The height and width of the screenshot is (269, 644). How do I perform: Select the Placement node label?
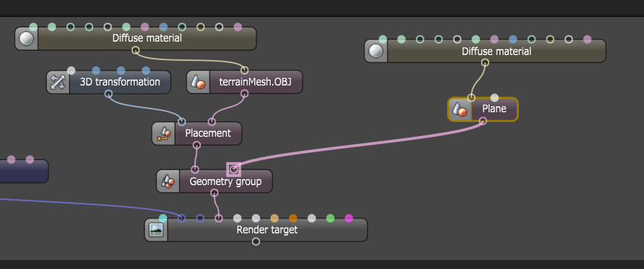pos(207,134)
